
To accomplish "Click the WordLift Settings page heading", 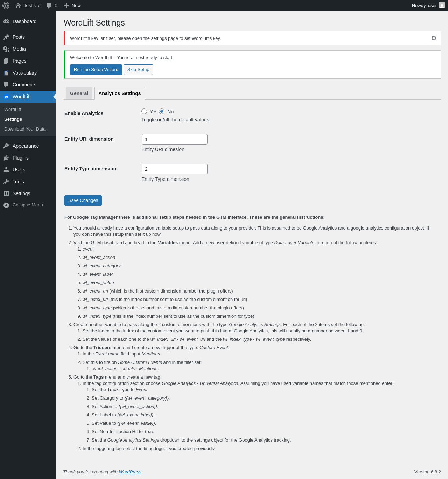I will tap(94, 23).
